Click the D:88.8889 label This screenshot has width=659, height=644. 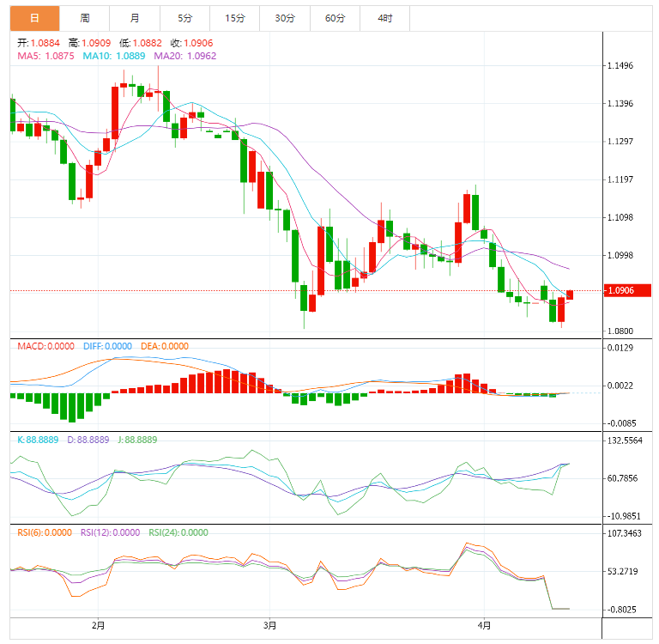[88, 440]
